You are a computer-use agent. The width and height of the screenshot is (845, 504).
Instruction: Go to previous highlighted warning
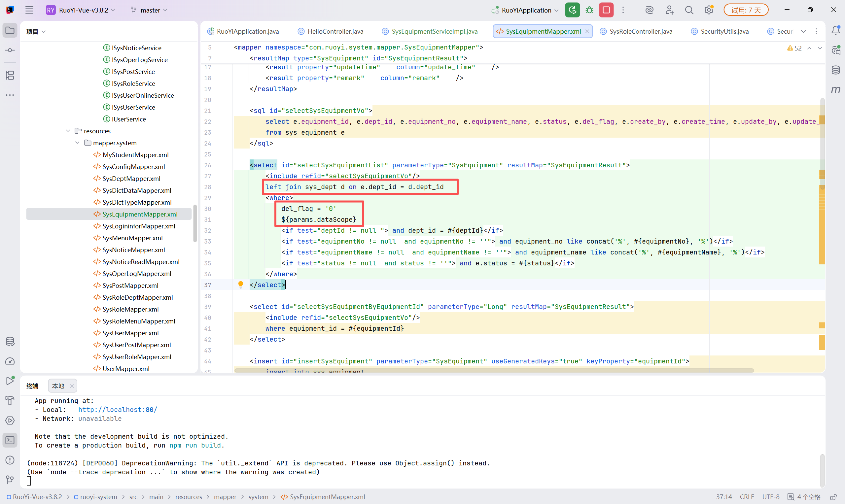(x=810, y=48)
